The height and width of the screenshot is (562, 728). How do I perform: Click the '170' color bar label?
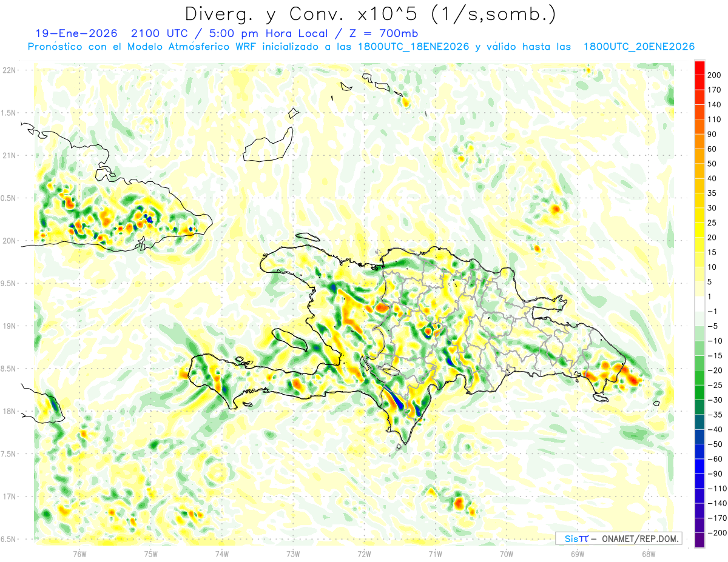[x=715, y=90]
